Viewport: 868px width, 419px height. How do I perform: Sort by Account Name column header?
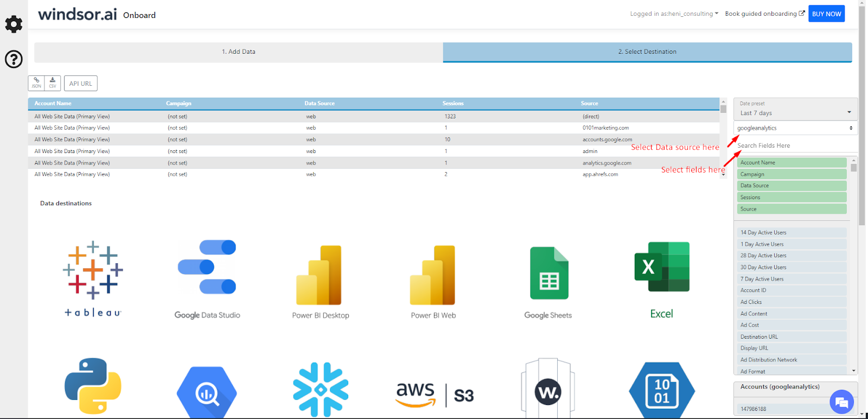(53, 104)
